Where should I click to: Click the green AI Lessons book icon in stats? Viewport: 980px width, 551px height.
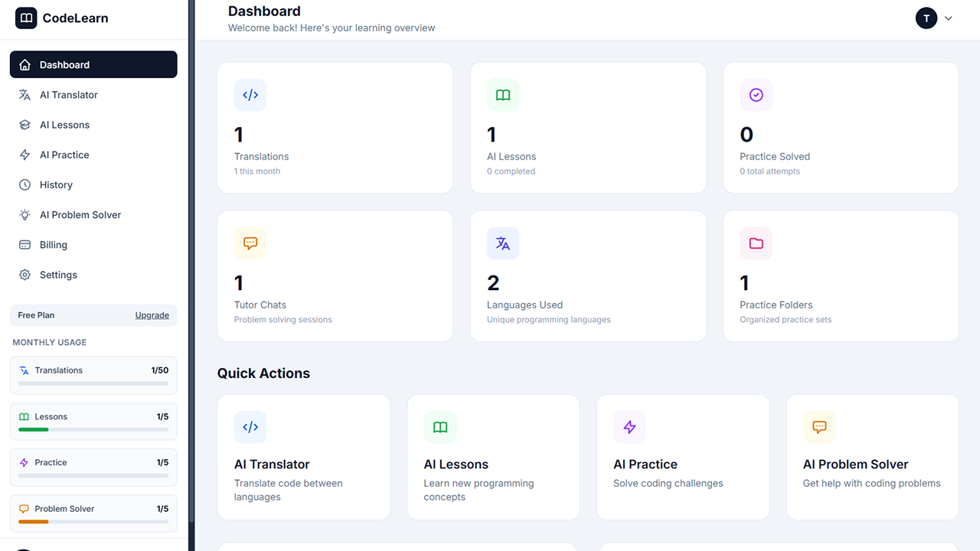coord(503,95)
